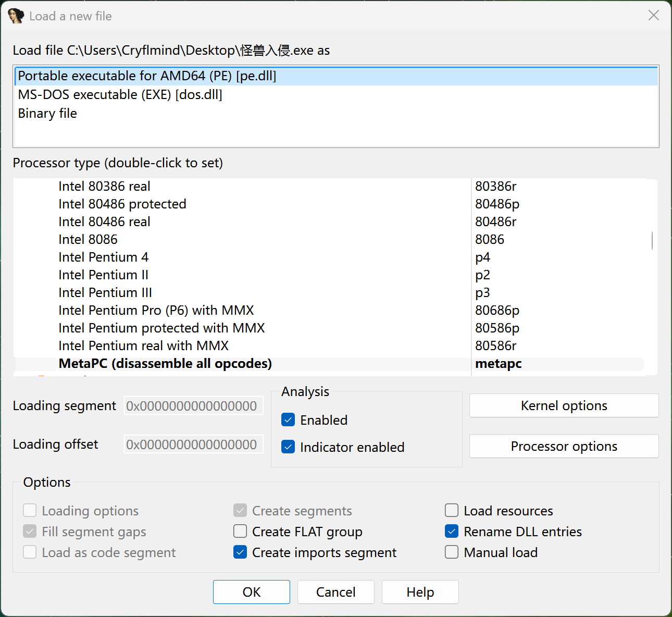672x617 pixels.
Task: Choose MS-DOS executable (EXE) loader
Action: (120, 95)
